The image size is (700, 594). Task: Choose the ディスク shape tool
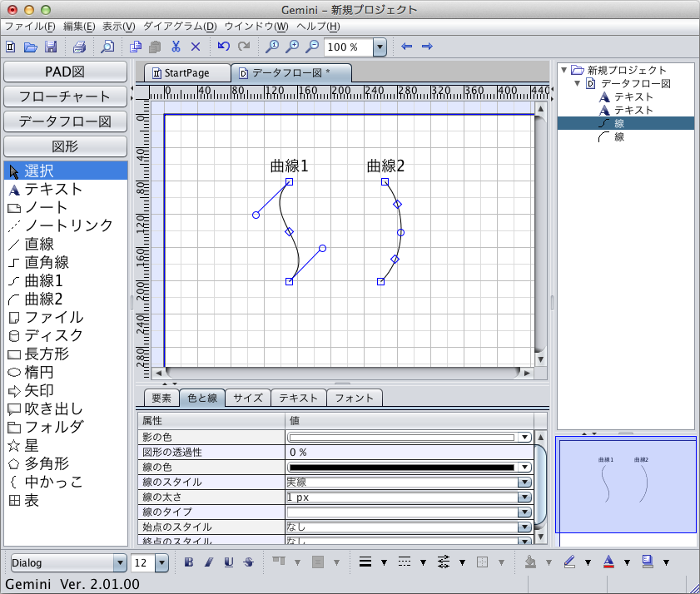pyautogui.click(x=66, y=335)
